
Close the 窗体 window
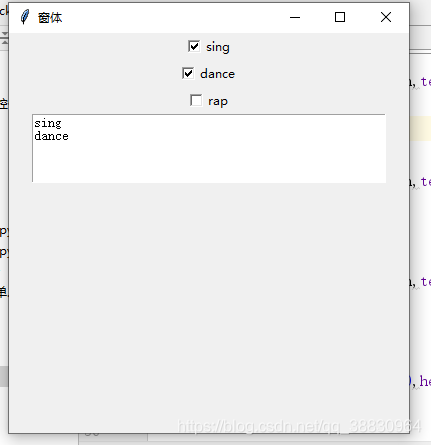[386, 17]
